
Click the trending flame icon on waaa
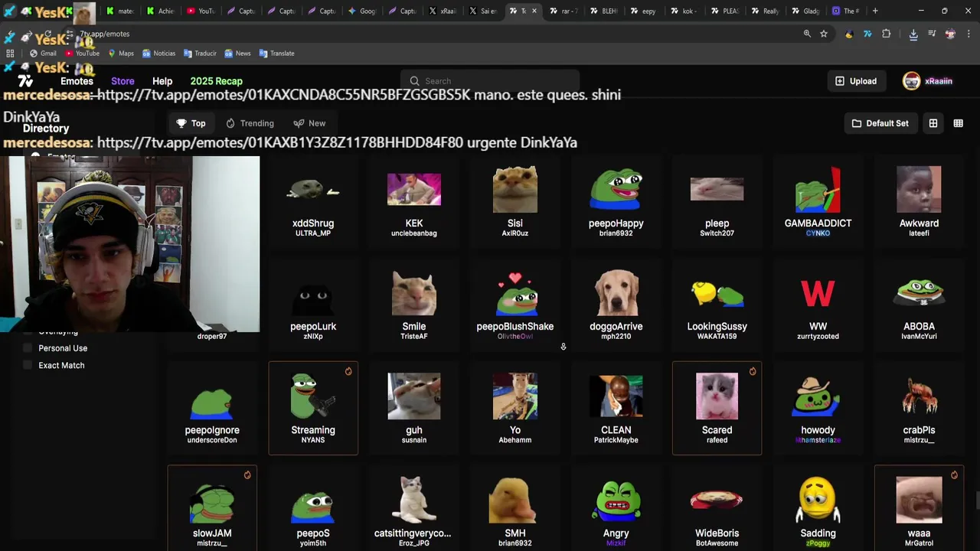(x=954, y=475)
